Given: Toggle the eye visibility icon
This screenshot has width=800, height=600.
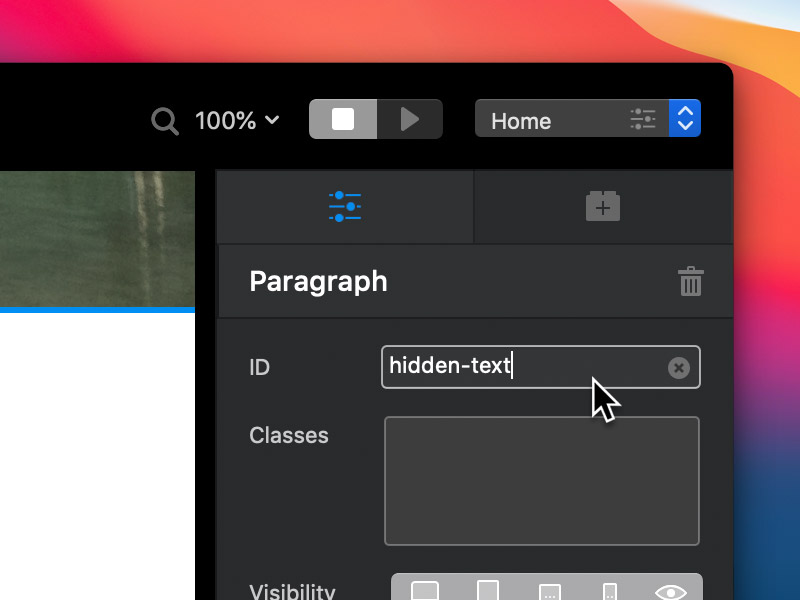Looking at the screenshot, I should coord(670,592).
